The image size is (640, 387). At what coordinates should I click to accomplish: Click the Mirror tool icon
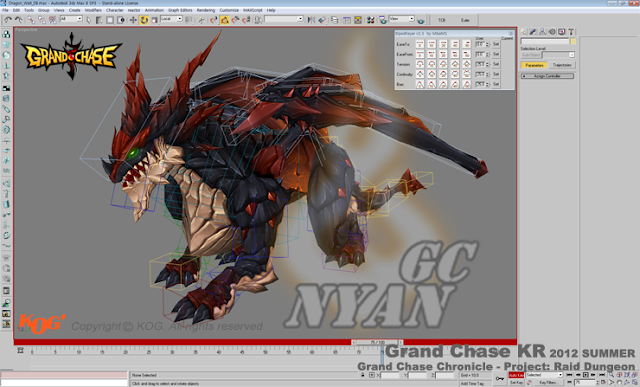coord(311,20)
